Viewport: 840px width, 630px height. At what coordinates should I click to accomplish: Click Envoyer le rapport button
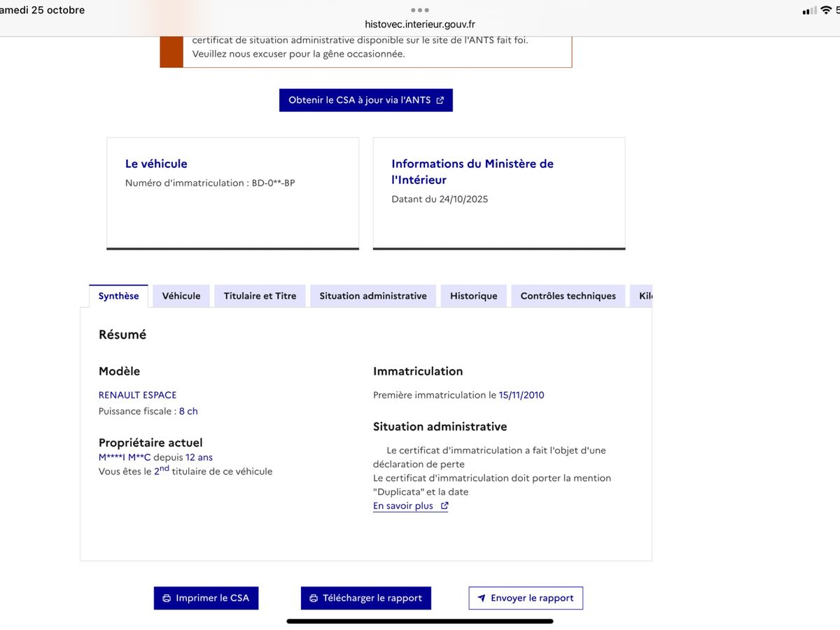(x=526, y=598)
